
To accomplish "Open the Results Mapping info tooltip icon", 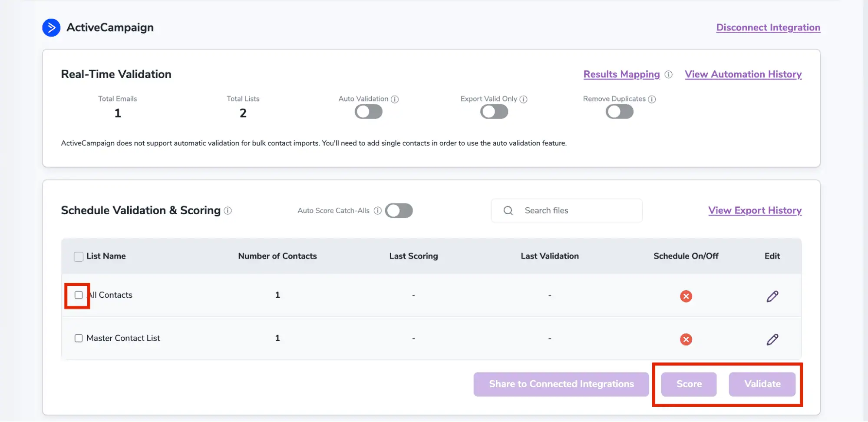I will point(668,74).
